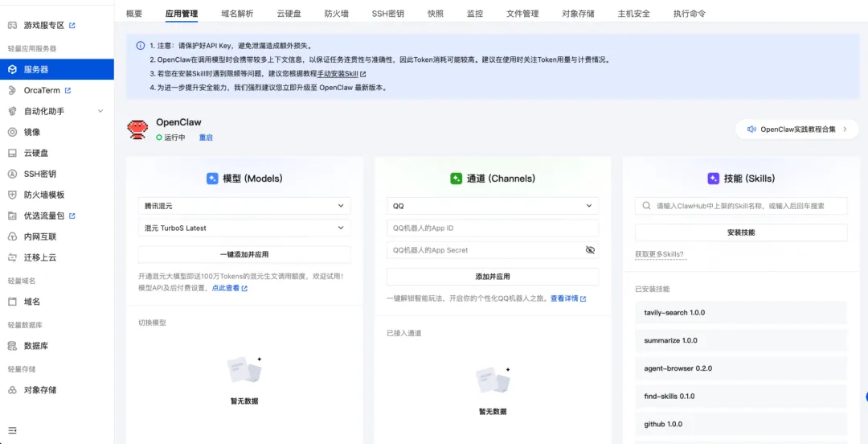Select find-skills 0.1.0 skill row
Screen dimensions: 868x444
(741, 397)
